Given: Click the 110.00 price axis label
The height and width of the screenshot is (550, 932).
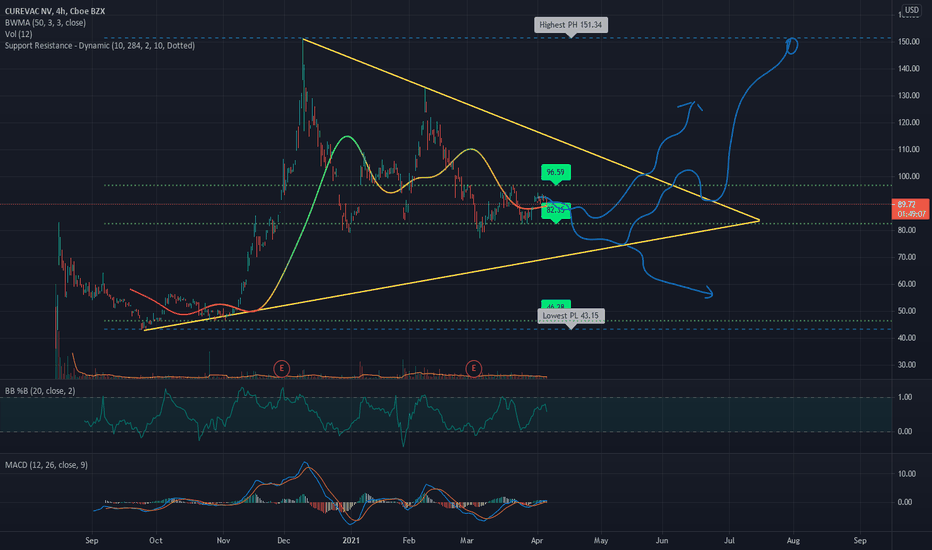Looking at the screenshot, I should (x=909, y=149).
